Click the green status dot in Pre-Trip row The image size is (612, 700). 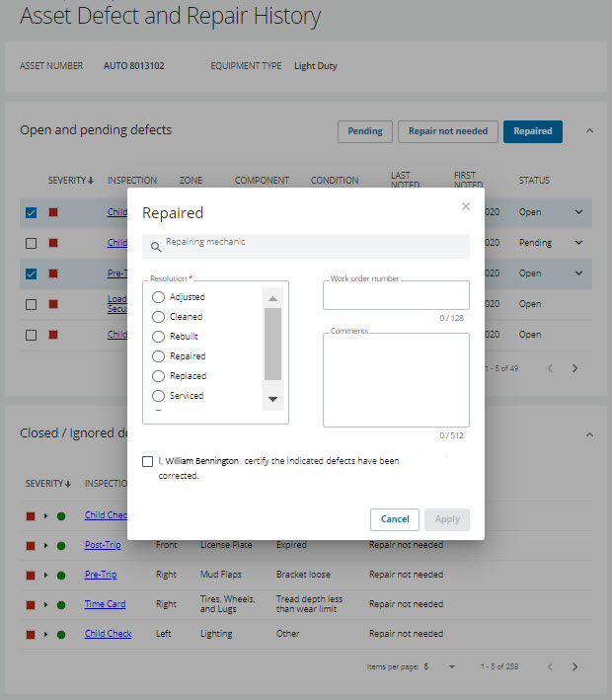[61, 576]
